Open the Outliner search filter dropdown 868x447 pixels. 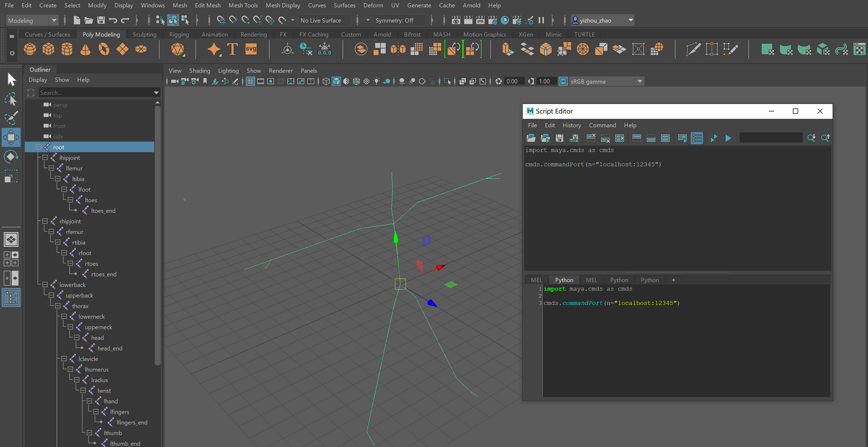pyautogui.click(x=156, y=92)
